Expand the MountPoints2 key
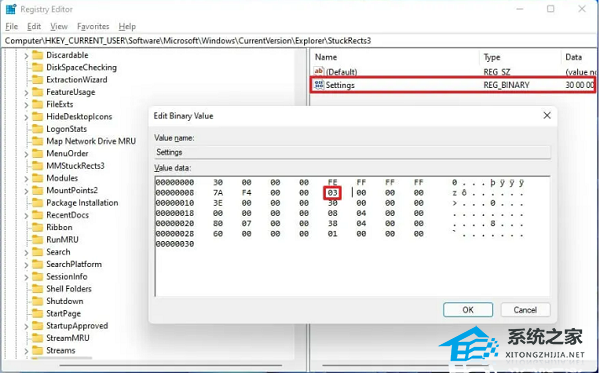Image resolution: width=600 pixels, height=373 pixels. point(26,191)
